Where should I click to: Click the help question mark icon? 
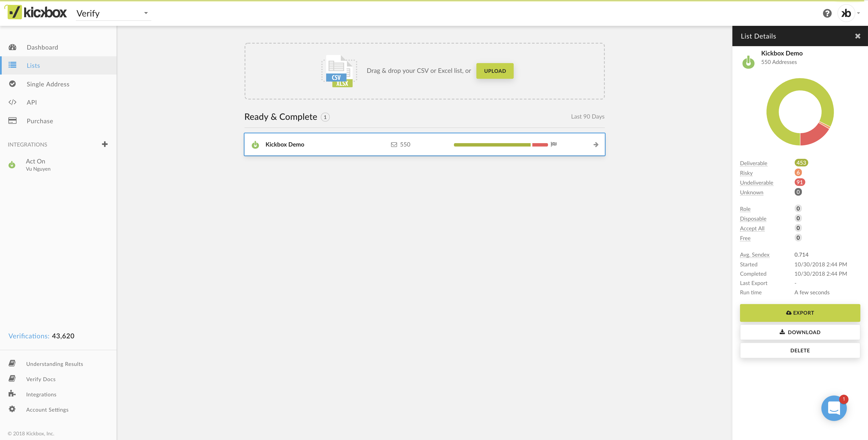(827, 14)
